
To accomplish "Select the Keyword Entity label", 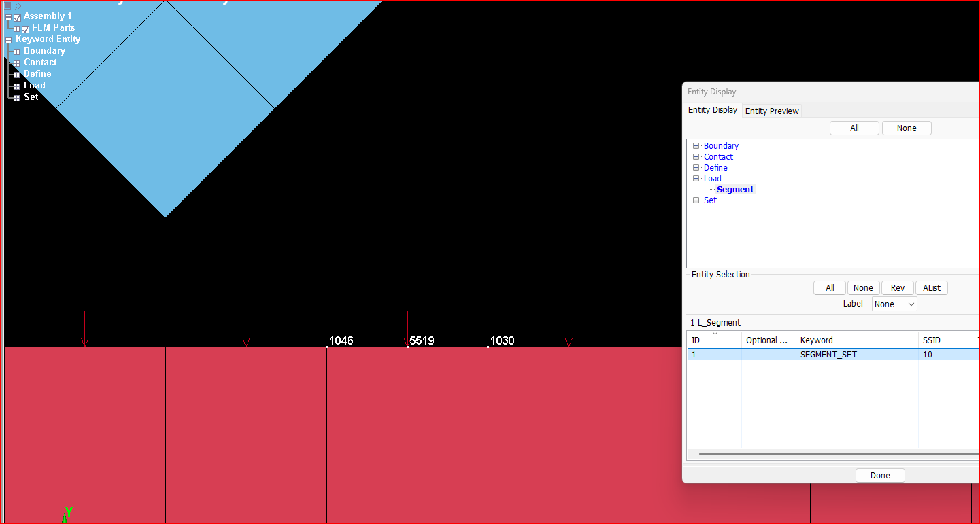I will 48,39.
